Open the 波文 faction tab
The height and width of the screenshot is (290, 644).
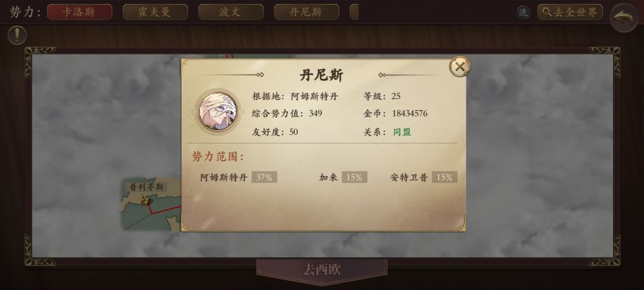coord(231,13)
